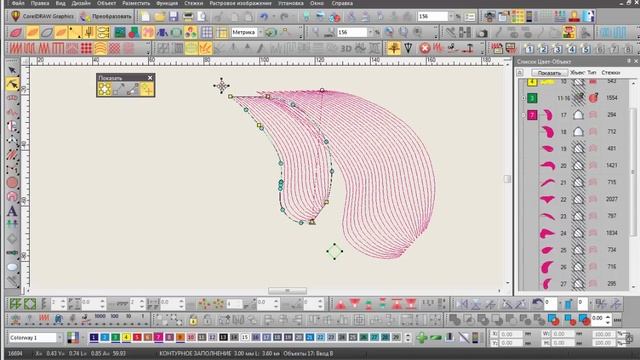640x360 pixels.
Task: Select magenta color swatch 7
Action: click(x=158, y=337)
